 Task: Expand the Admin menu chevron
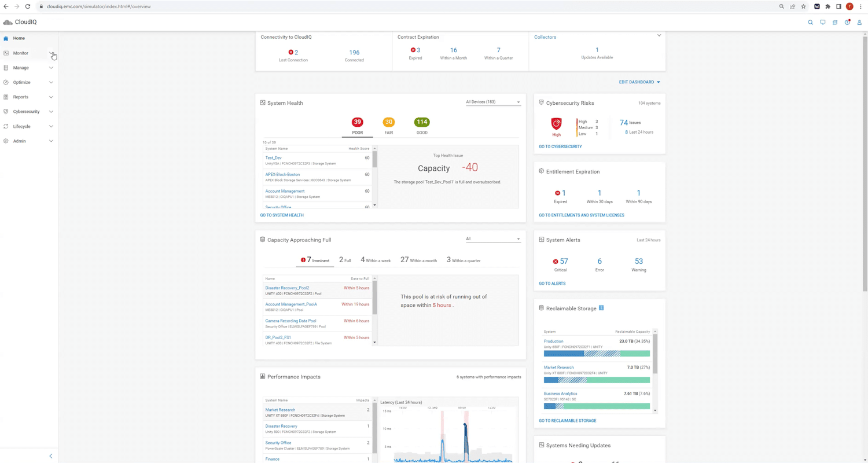click(51, 141)
